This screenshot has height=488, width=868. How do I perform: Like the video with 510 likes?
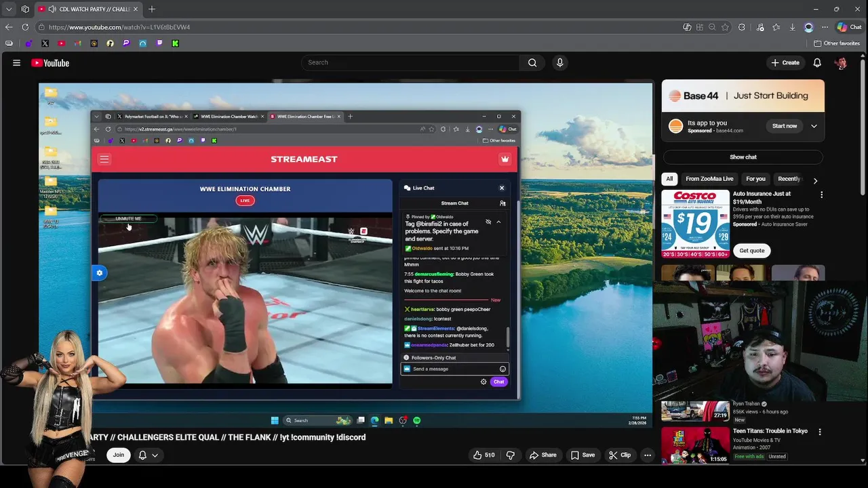[484, 455]
